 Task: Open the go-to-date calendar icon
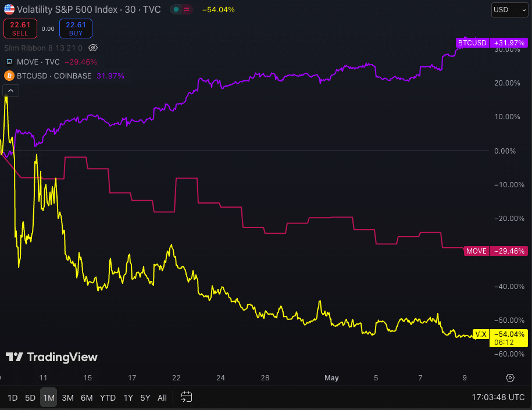click(186, 397)
